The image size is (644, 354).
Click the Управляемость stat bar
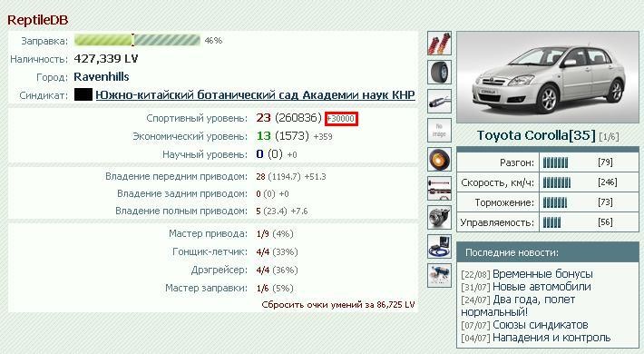tap(551, 222)
